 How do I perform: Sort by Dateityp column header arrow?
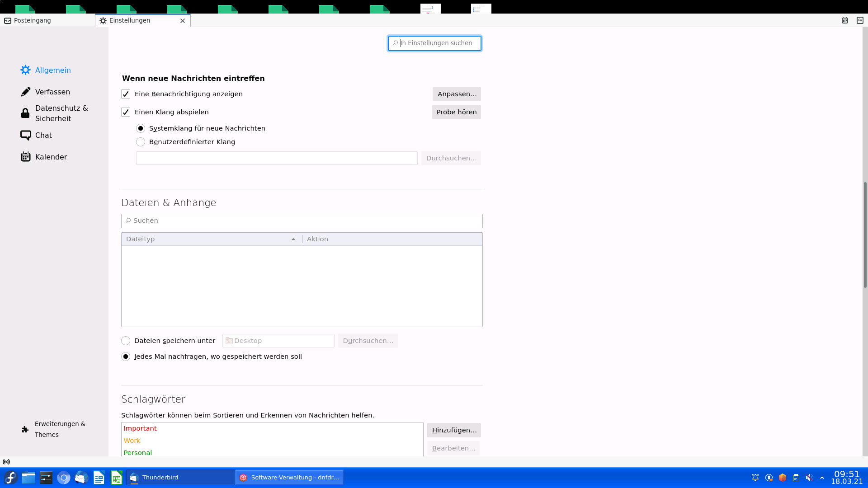point(293,239)
